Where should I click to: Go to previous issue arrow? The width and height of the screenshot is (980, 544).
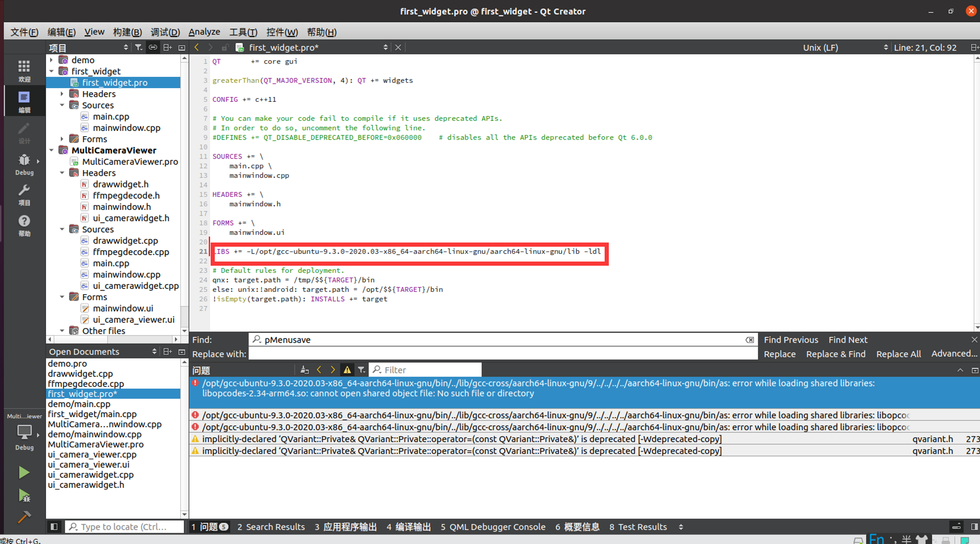319,370
